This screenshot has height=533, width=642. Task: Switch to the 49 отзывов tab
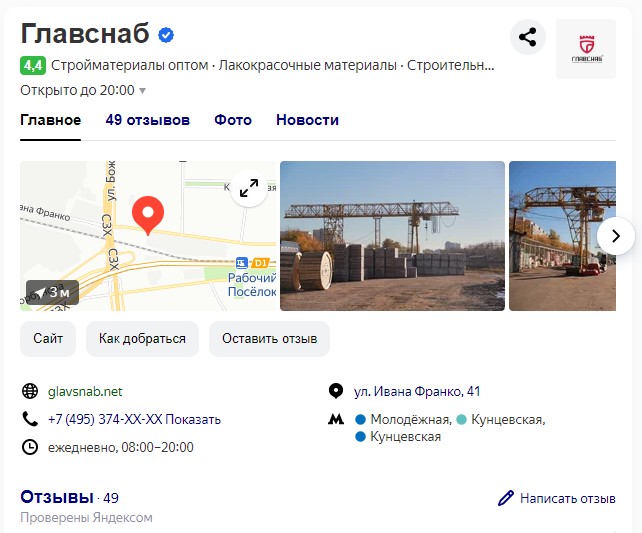(x=147, y=120)
